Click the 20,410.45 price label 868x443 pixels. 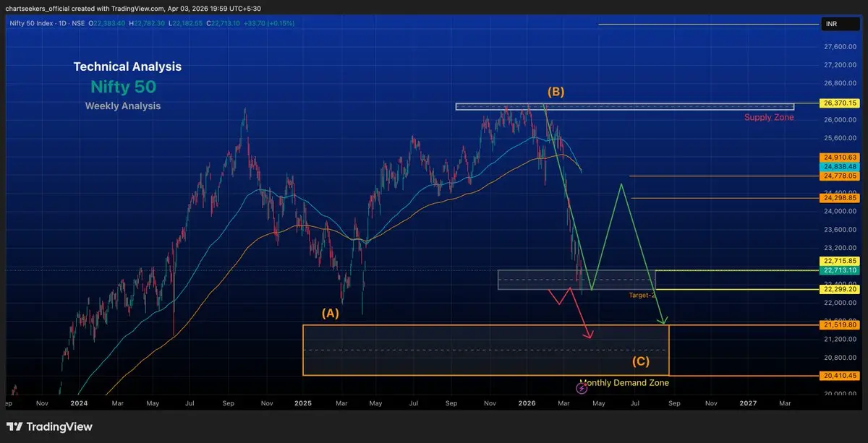(839, 375)
